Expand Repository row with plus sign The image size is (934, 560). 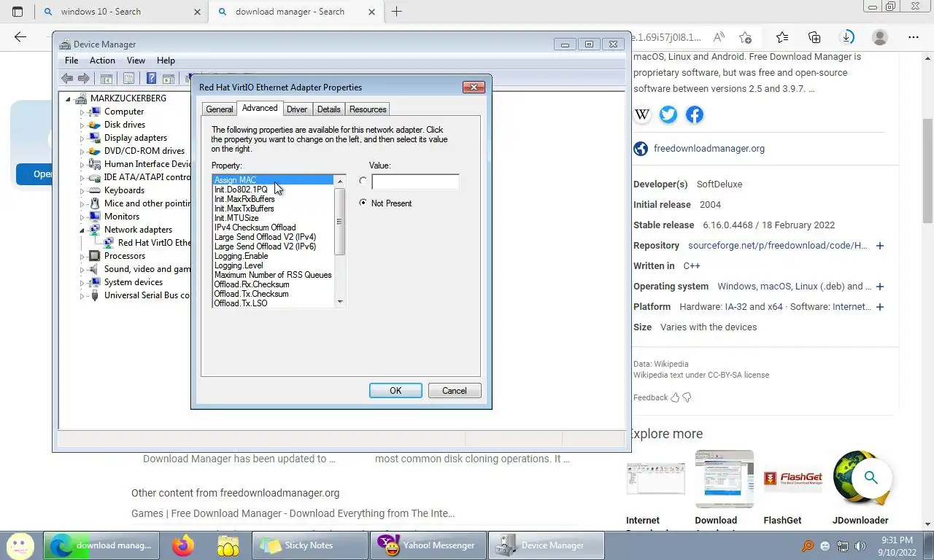coord(880,246)
